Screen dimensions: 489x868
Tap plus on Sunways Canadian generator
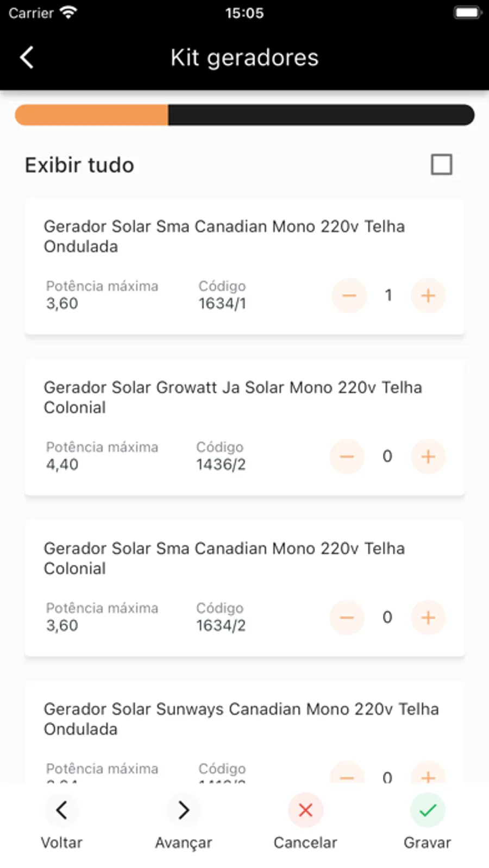pos(428,776)
